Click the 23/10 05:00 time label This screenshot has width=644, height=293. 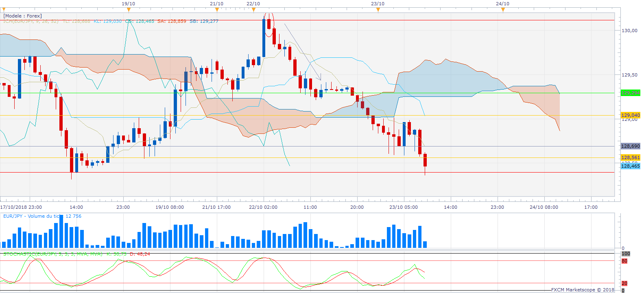click(404, 207)
